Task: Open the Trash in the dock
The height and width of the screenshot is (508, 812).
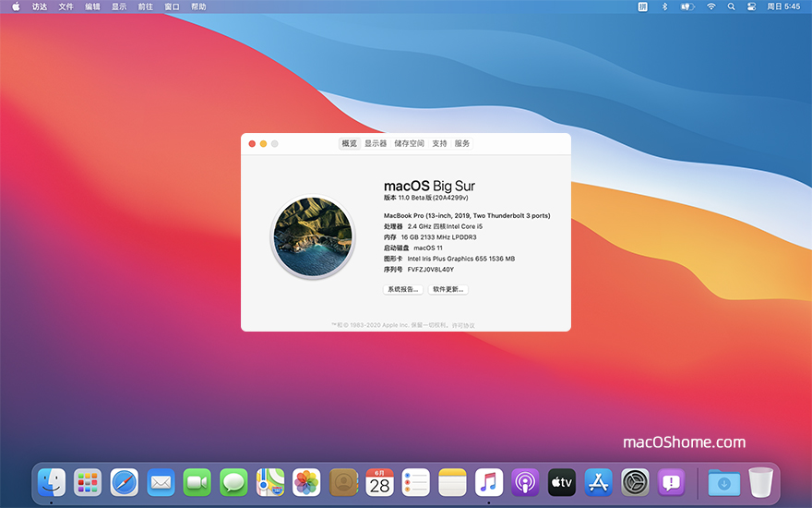Action: (x=760, y=482)
